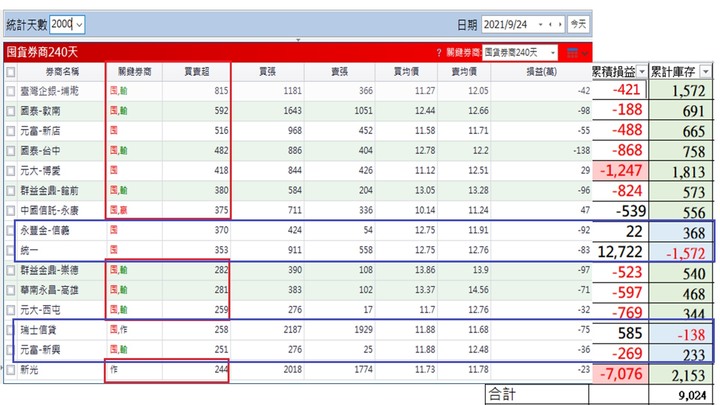The width and height of the screenshot is (720, 405).
Task: Click the 作 tag for 新光
Action: point(113,369)
